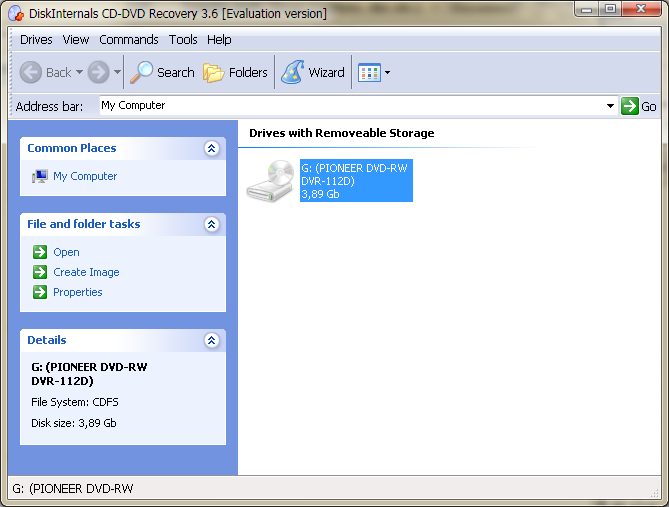Open the View menu

(x=76, y=40)
